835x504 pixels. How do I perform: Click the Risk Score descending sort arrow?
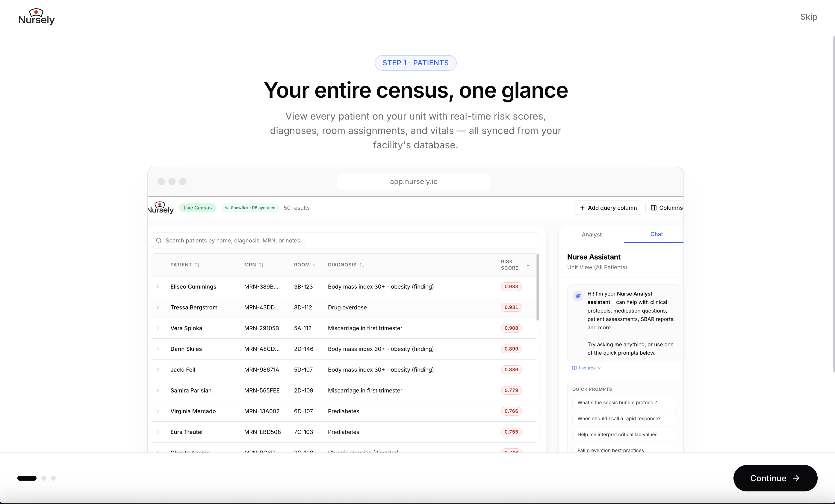[x=528, y=265]
